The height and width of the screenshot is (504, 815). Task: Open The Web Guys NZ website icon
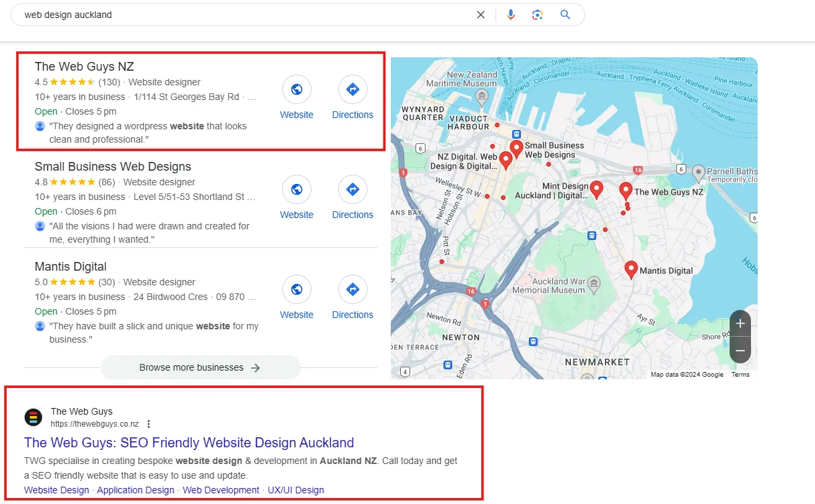pos(297,89)
